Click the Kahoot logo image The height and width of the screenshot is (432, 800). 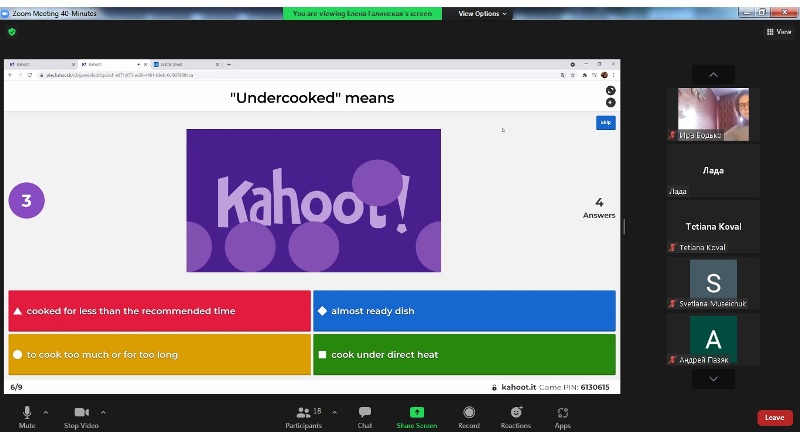[313, 200]
